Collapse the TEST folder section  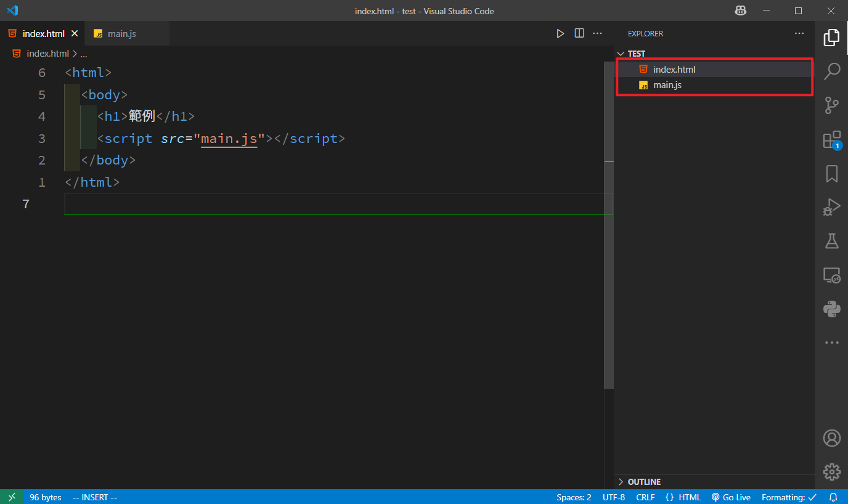click(714, 54)
